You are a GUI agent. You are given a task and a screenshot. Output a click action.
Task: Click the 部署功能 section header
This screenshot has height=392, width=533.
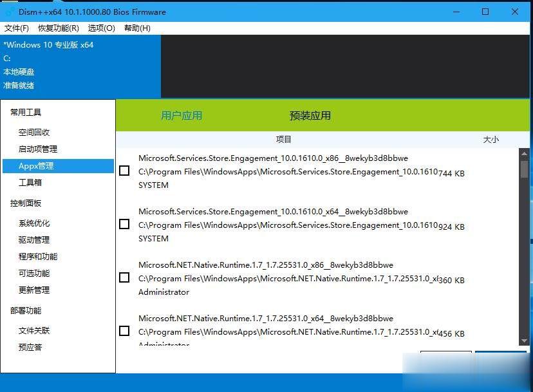point(26,310)
